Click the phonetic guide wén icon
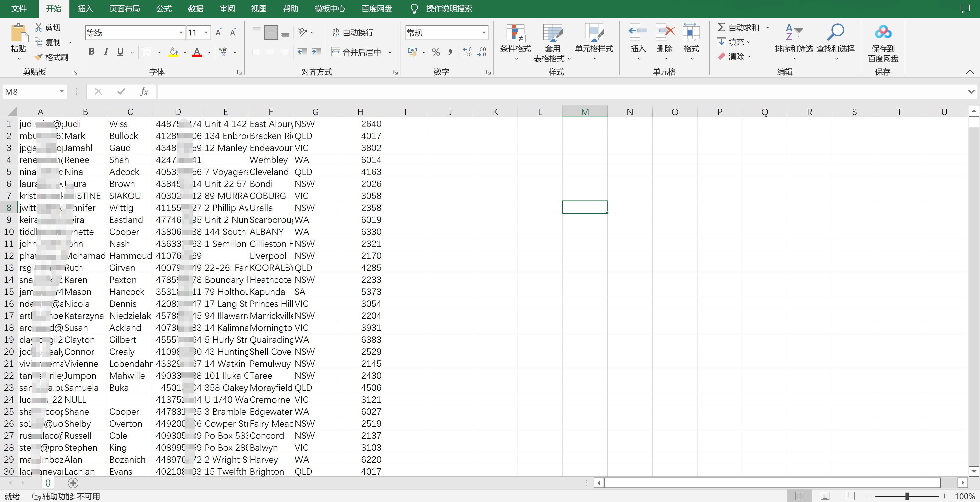Viewport: 980px width, 502px height. coord(223,52)
